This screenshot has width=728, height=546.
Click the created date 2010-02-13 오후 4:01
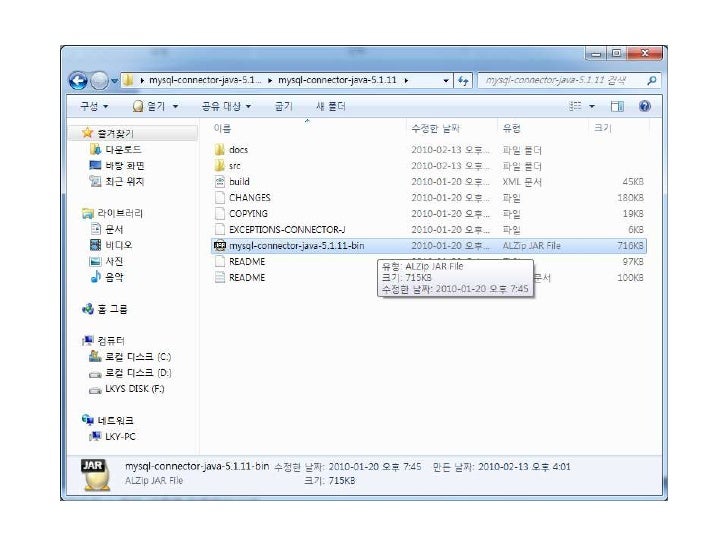pyautogui.click(x=524, y=467)
